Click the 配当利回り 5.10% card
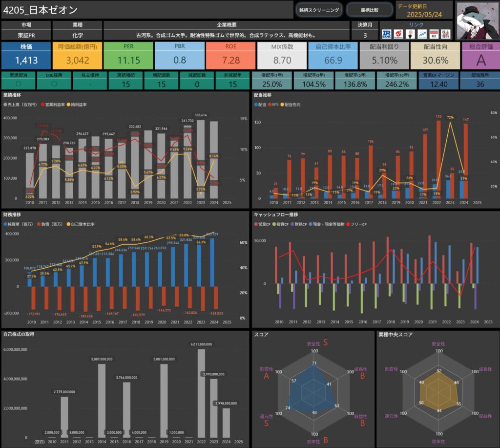 (x=384, y=56)
